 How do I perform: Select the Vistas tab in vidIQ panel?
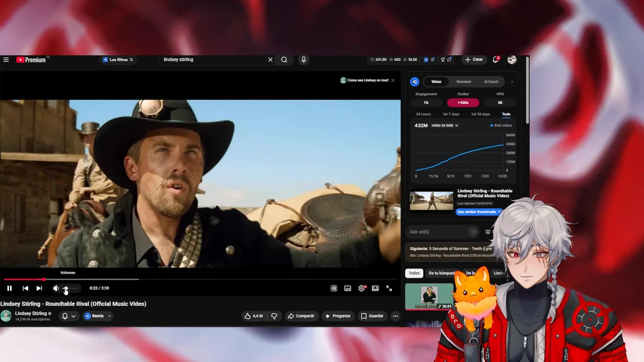click(436, 81)
